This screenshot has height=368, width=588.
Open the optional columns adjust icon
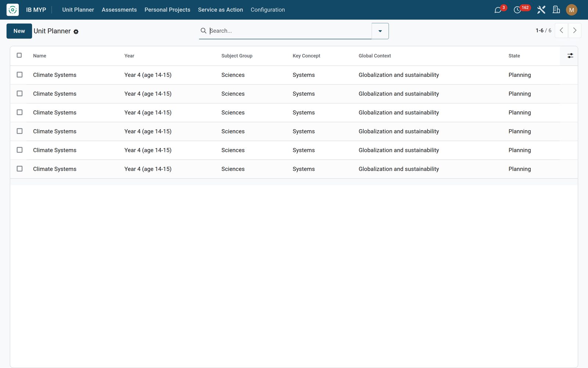[570, 56]
